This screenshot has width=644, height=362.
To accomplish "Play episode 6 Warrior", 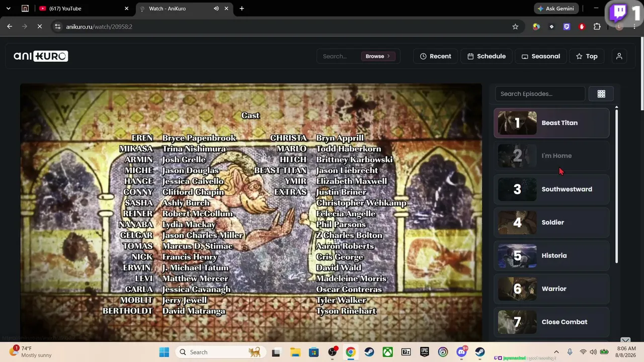I will click(x=551, y=289).
